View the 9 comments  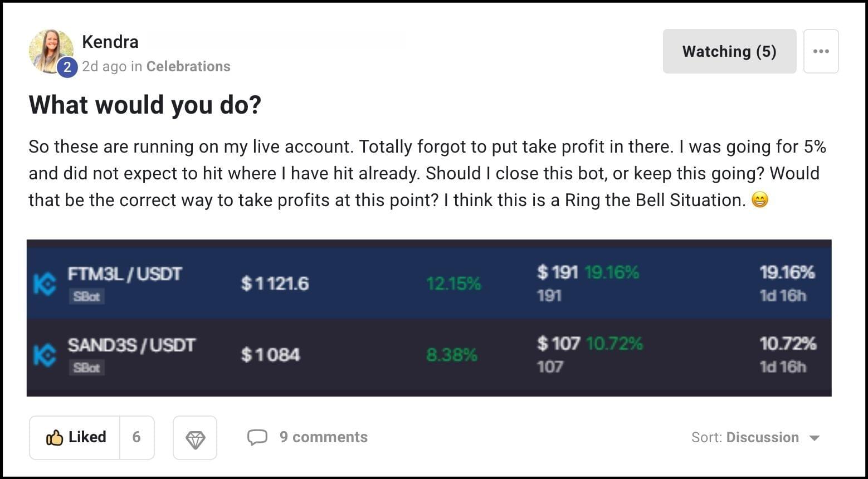tap(323, 437)
